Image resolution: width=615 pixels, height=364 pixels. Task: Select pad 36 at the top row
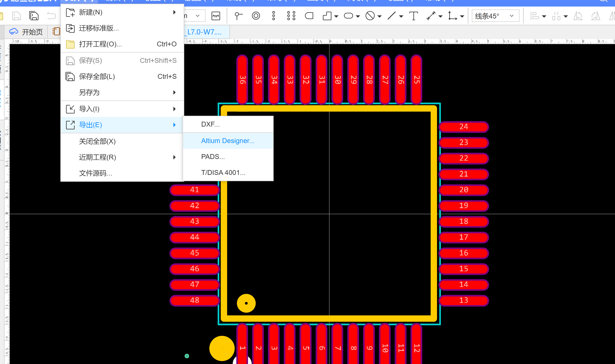242,80
